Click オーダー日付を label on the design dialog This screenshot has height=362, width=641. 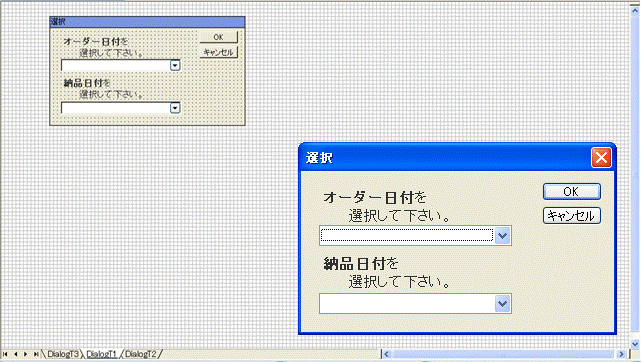96,42
